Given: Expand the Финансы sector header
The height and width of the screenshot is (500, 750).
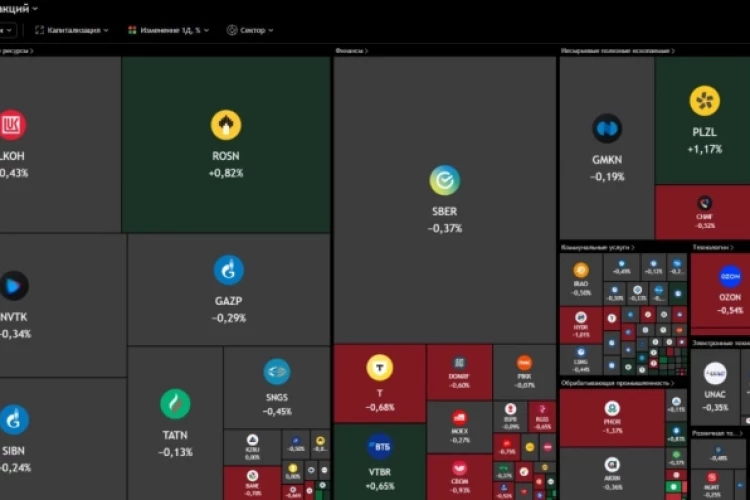Looking at the screenshot, I should coord(352,51).
